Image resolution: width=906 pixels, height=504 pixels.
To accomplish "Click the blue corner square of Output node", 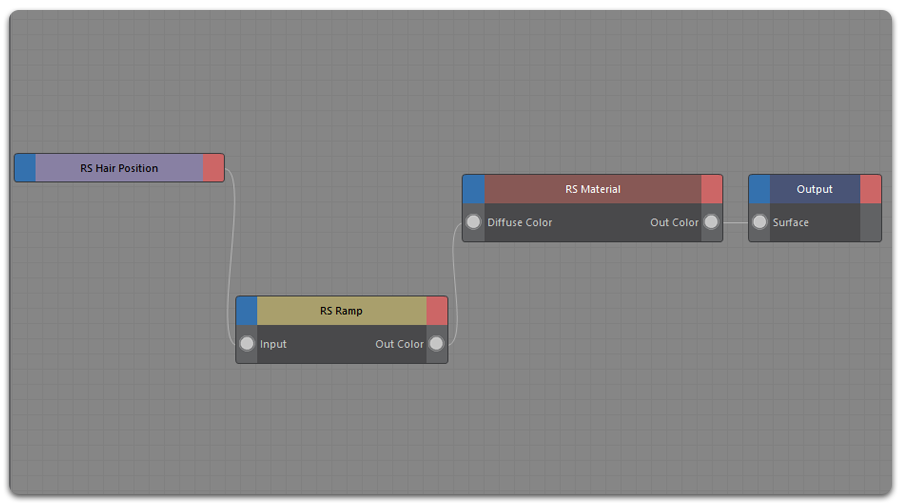I will 760,189.
